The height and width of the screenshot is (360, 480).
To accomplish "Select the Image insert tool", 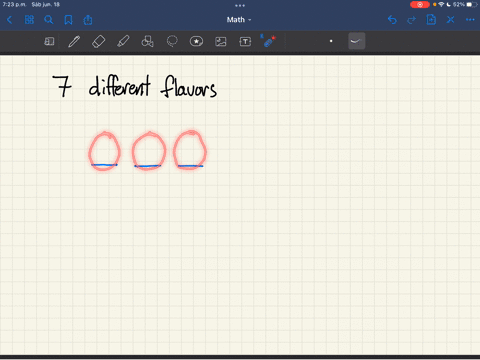I will pos(221,41).
